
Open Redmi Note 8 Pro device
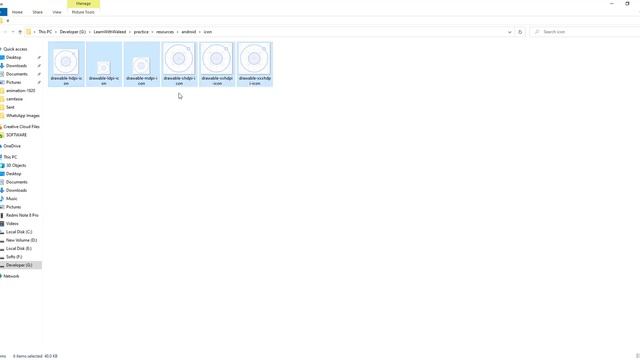coord(22,215)
